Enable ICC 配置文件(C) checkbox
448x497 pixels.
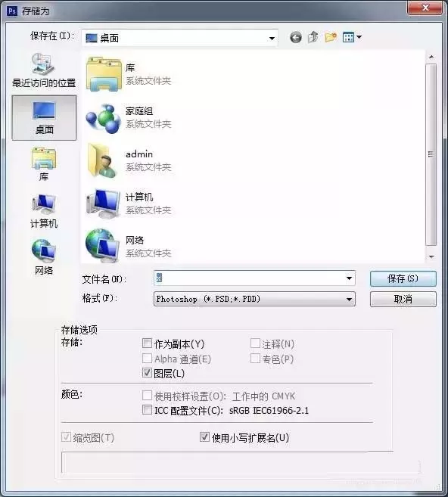[147, 409]
